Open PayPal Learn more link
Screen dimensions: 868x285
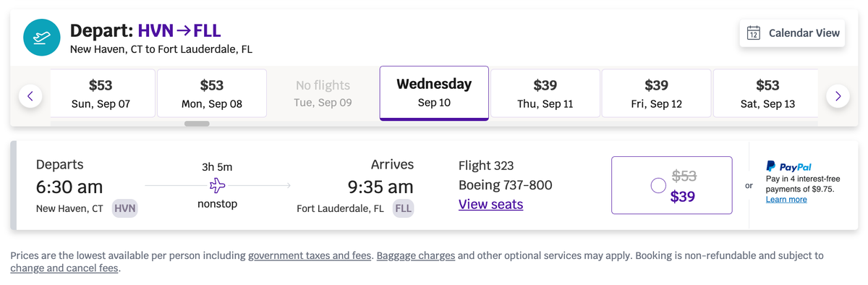(x=786, y=200)
